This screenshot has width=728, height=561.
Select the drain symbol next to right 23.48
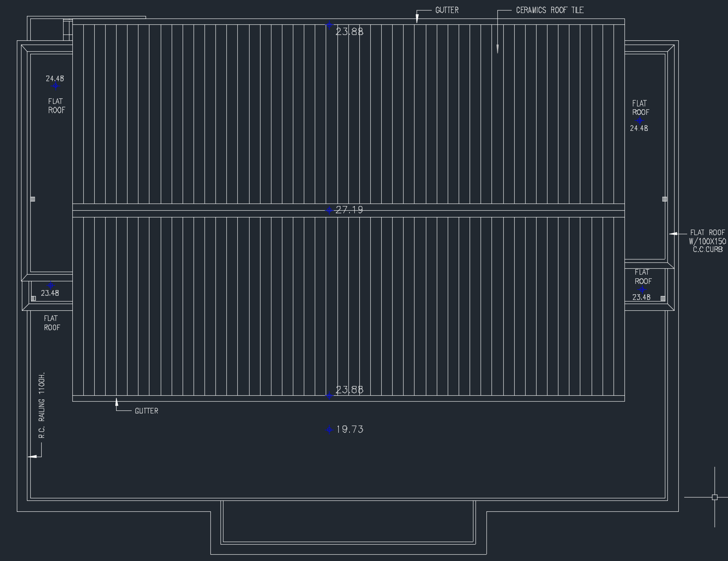663,298
